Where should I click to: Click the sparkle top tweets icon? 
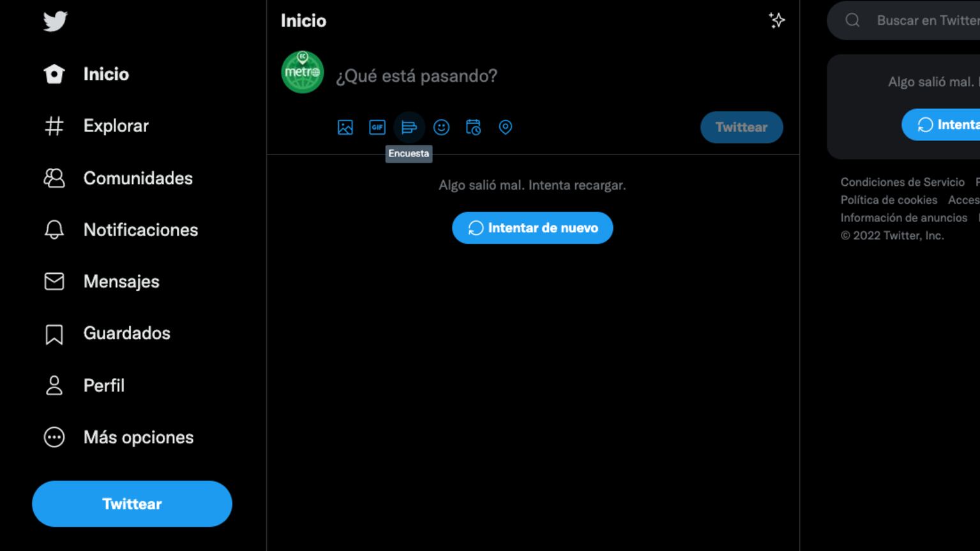point(776,20)
